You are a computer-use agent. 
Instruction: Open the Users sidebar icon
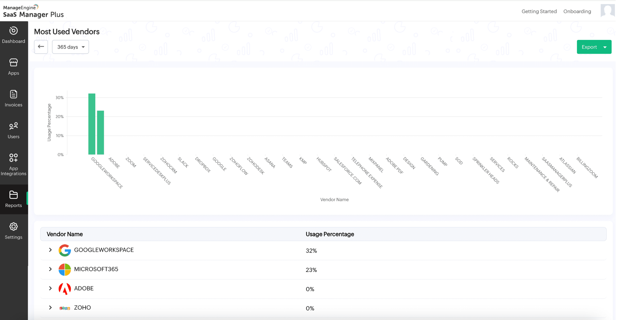[x=14, y=126]
